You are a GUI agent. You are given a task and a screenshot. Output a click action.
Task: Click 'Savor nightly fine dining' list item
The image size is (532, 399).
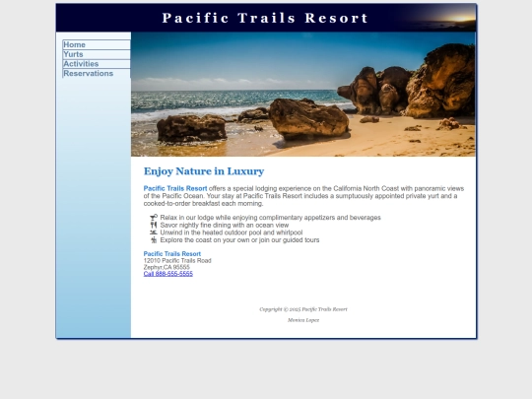pyautogui.click(x=225, y=225)
